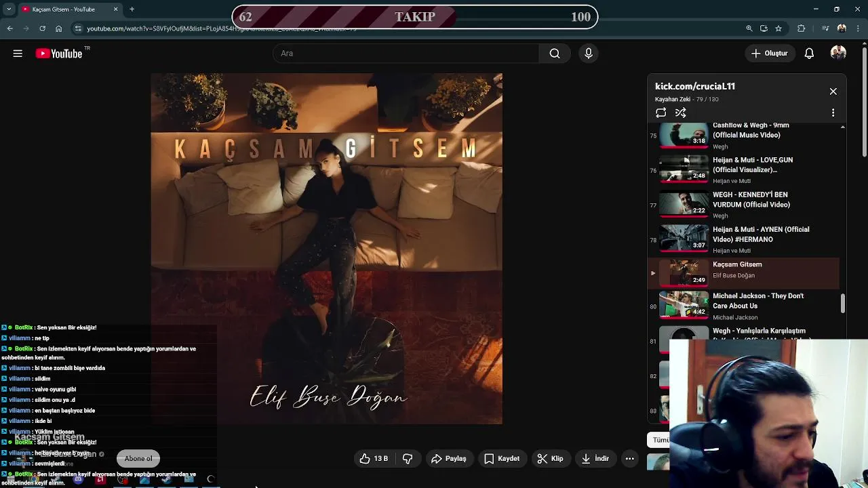This screenshot has width=868, height=488.
Task: Open the Paylaş share dialog
Action: click(449, 459)
